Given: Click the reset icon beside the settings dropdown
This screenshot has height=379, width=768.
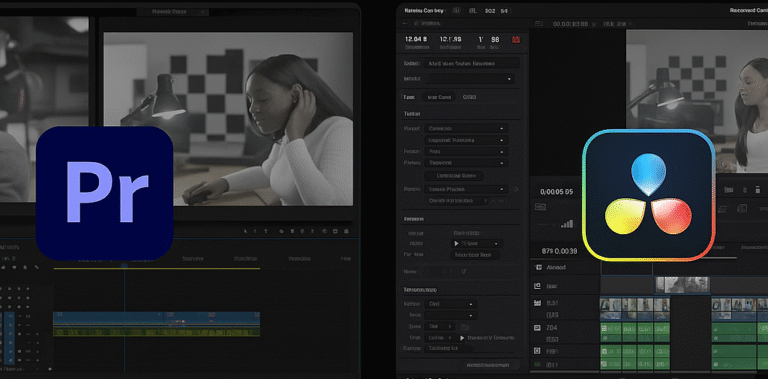Looking at the screenshot, I should tap(516, 189).
